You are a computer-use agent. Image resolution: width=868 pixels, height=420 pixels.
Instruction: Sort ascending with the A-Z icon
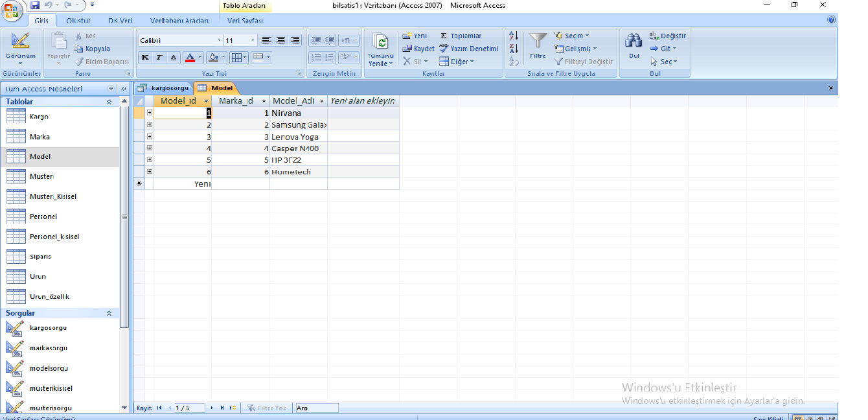pos(514,36)
